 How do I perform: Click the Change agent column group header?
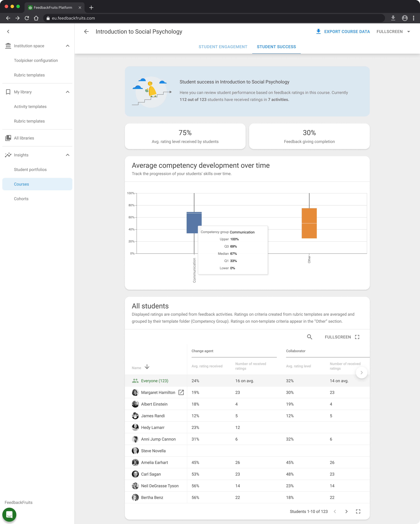coord(202,351)
